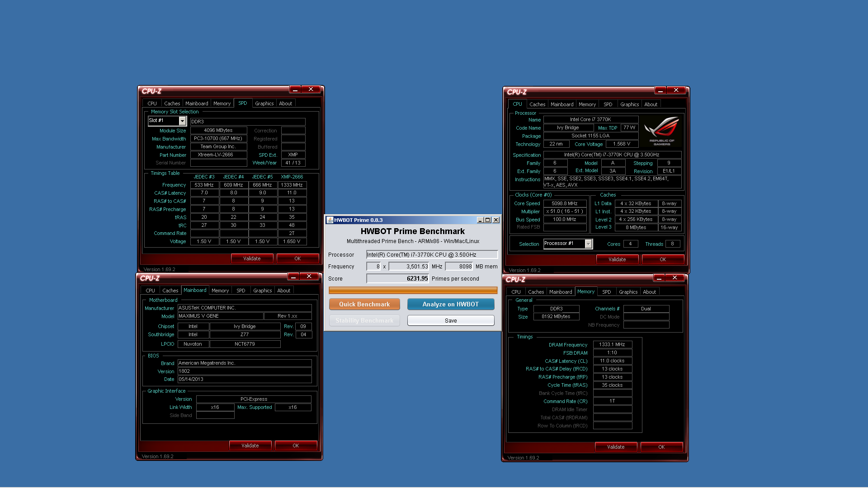Click the Command Rate value 1T
The height and width of the screenshot is (488, 868).
612,401
